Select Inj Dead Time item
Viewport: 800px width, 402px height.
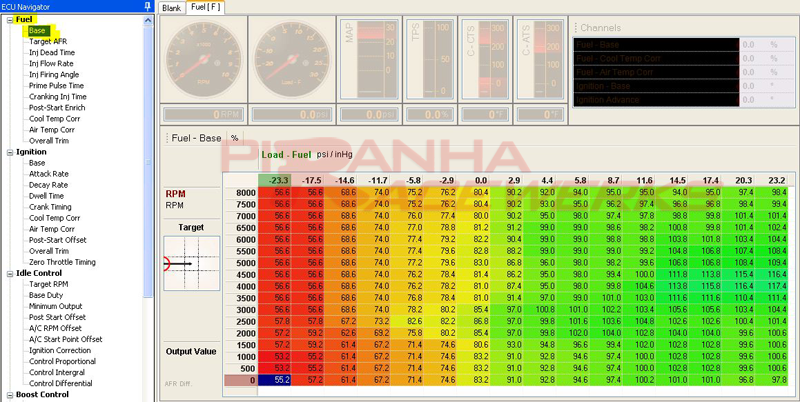pos(52,53)
